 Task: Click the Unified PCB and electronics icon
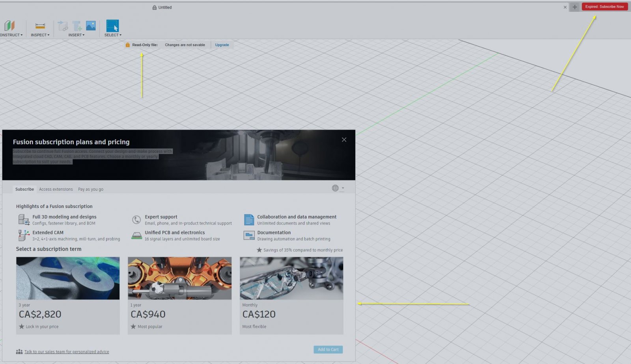pos(136,236)
